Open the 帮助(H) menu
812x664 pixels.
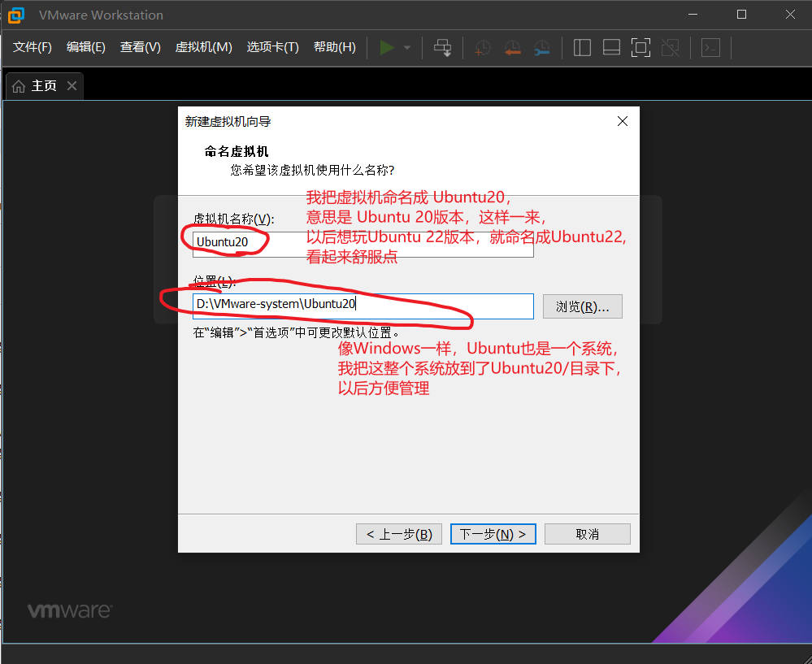pyautogui.click(x=335, y=47)
